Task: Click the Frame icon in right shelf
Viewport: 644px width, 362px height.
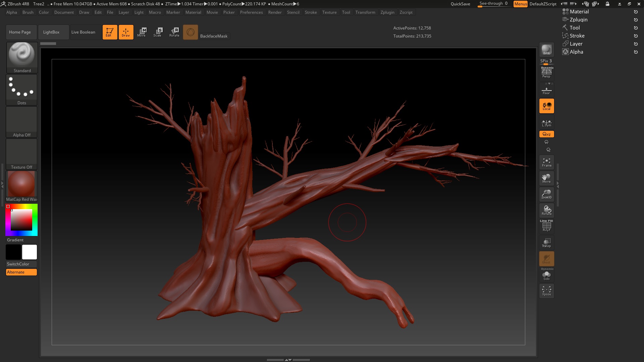Action: tap(546, 162)
